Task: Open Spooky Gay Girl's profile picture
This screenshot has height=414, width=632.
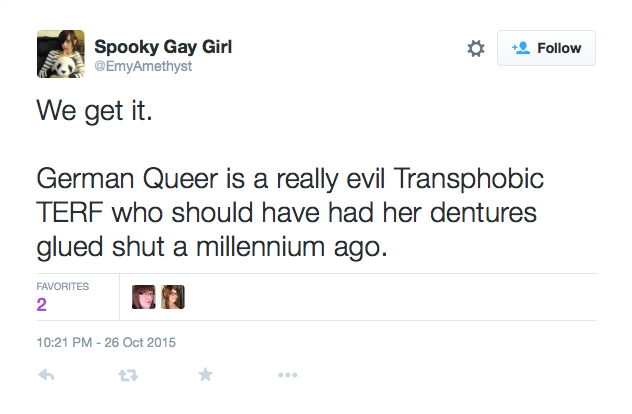Action: pos(58,53)
